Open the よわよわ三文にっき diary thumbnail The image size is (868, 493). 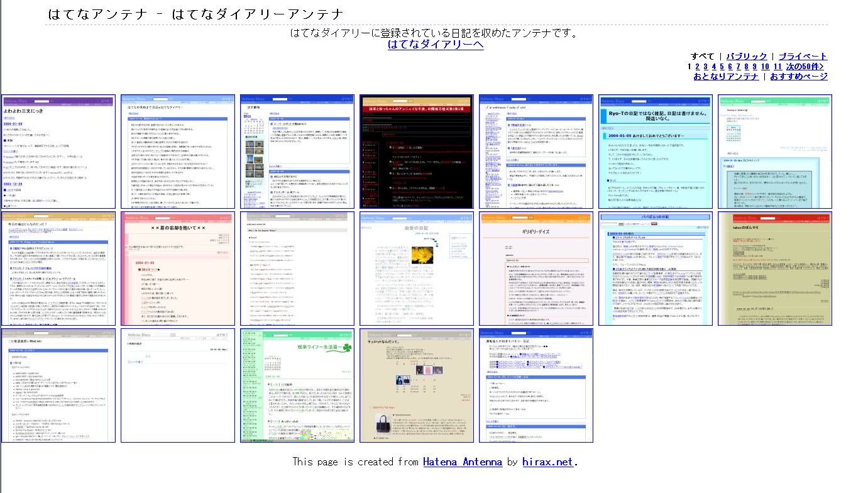pyautogui.click(x=58, y=152)
